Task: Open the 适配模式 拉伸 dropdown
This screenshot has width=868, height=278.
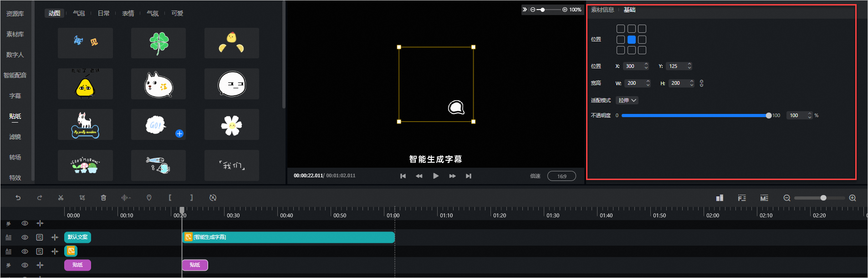Action: 627,100
